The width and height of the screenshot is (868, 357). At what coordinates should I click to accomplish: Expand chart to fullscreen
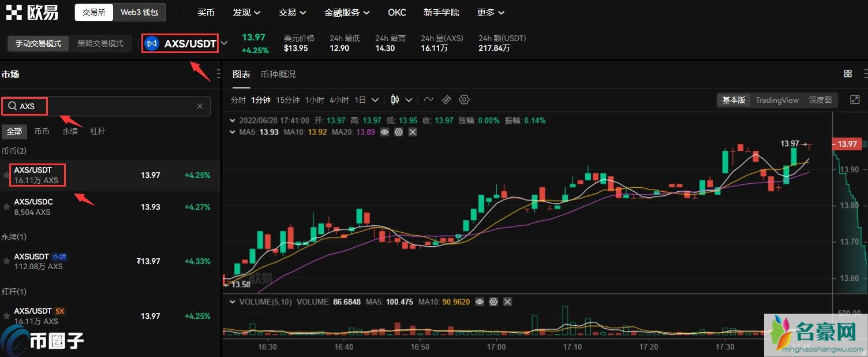point(855,100)
